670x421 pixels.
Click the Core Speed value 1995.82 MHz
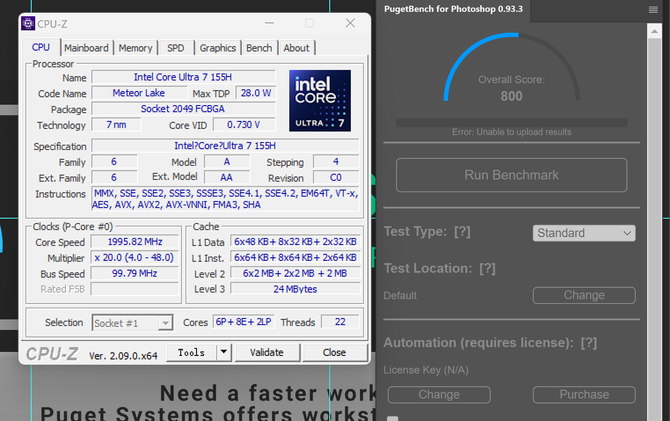[x=135, y=242]
